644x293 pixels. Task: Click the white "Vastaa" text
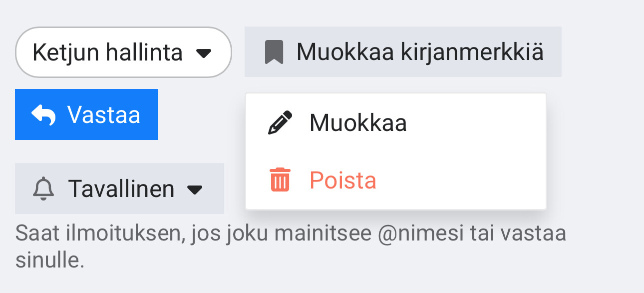point(104,114)
